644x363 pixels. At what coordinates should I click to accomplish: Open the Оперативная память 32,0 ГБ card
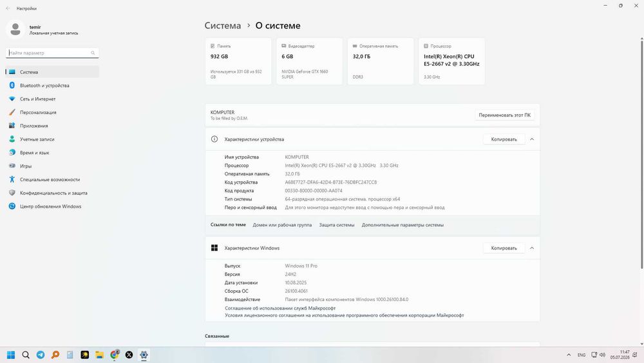click(381, 61)
